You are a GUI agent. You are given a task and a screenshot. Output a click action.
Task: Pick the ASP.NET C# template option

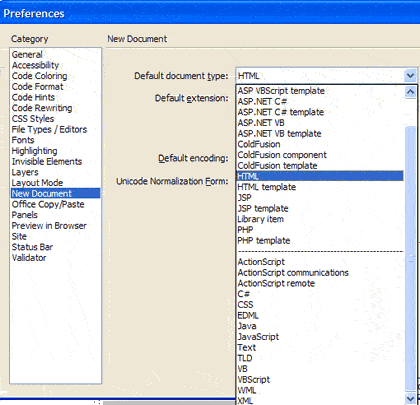pos(281,112)
